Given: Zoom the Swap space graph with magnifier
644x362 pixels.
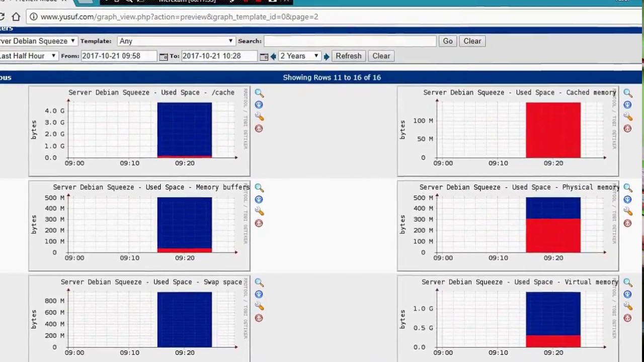Looking at the screenshot, I should [x=259, y=283].
